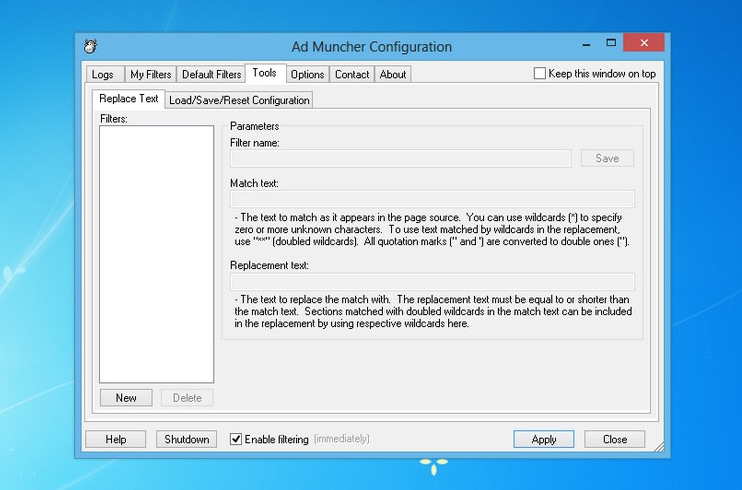Open Load/Save/Reset Configuration sub-tab
Screen dimensions: 742x490
[239, 100]
